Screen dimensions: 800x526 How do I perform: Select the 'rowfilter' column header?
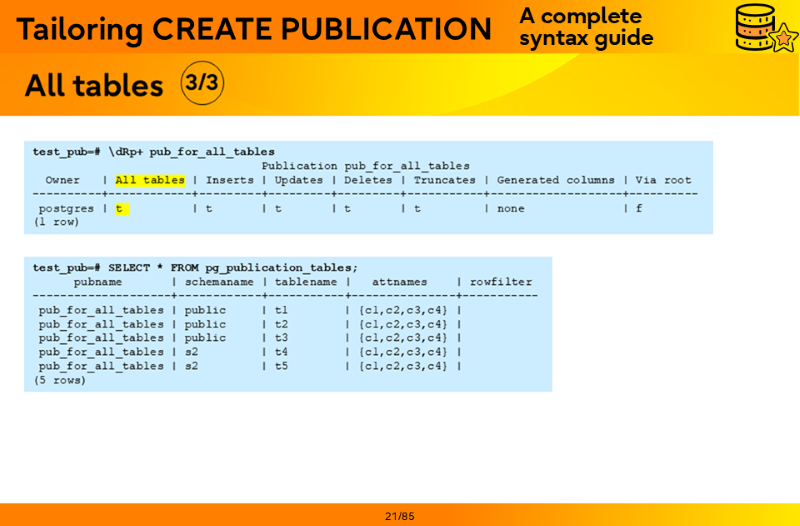point(501,282)
